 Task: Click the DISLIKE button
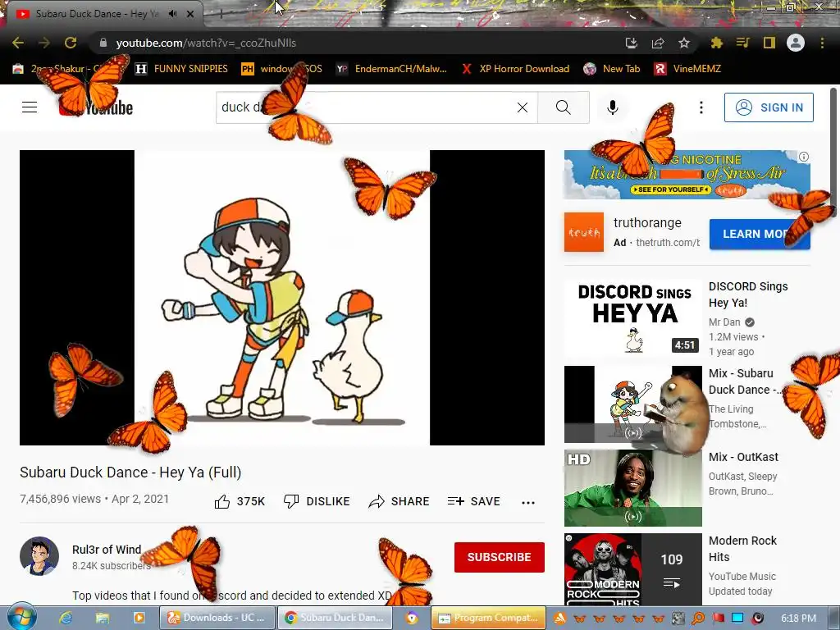(x=317, y=501)
